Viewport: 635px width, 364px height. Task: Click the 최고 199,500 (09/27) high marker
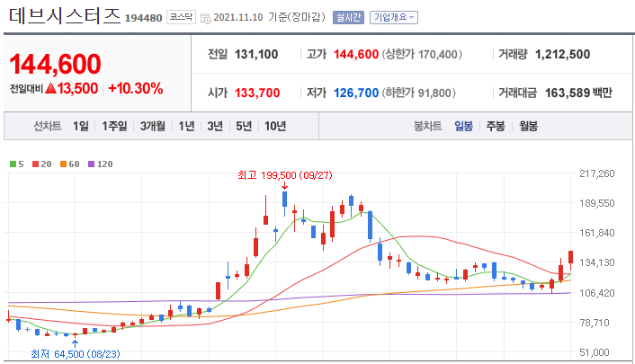coord(285,175)
